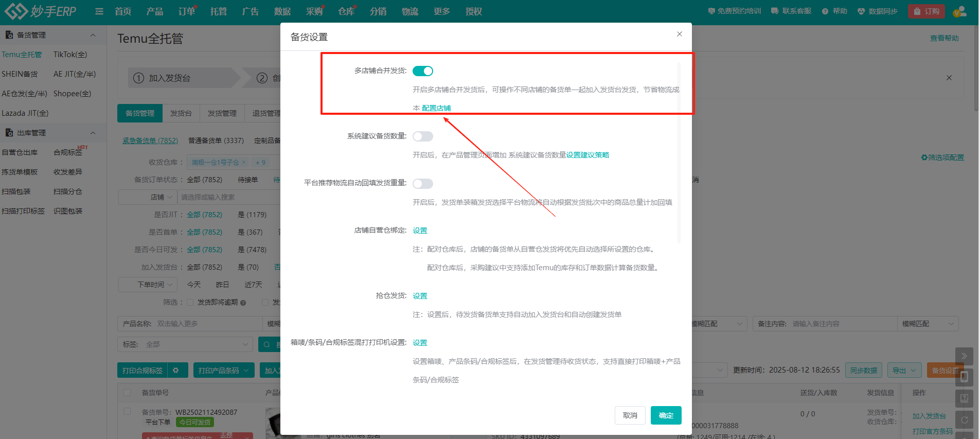Disable the 多店铺合并发货 switch
This screenshot has width=980, height=439.
point(423,71)
